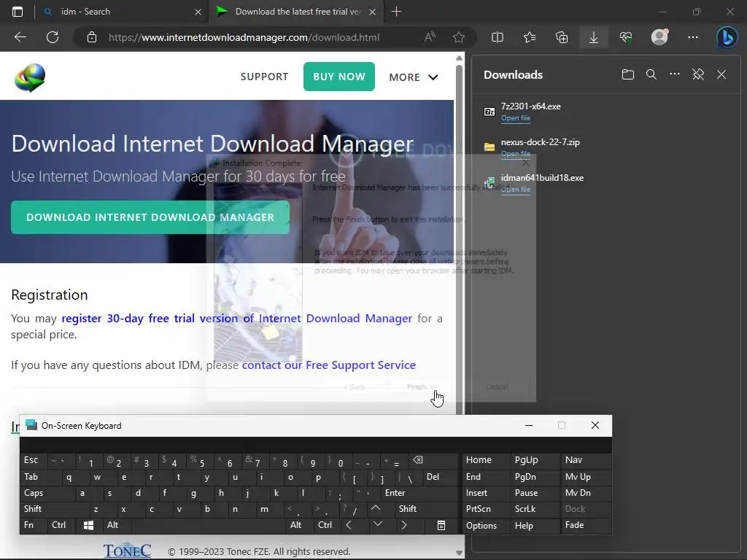Close the Download latest free trial tab
This screenshot has width=747, height=560.
(x=373, y=12)
